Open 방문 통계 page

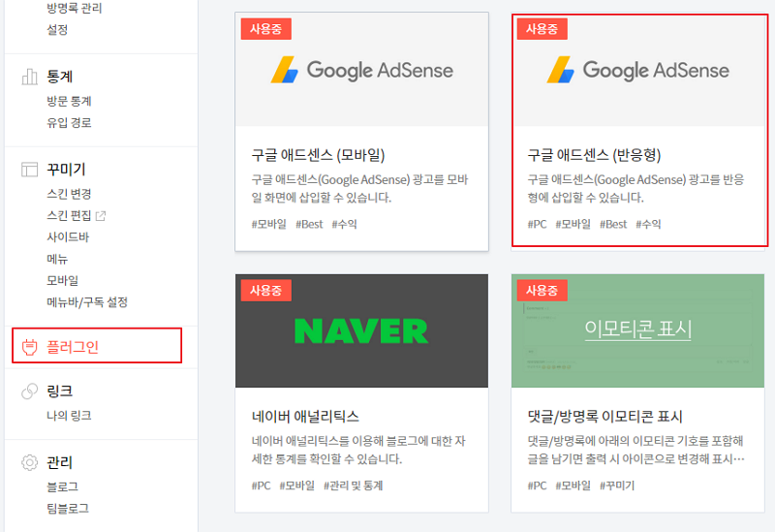[69, 102]
